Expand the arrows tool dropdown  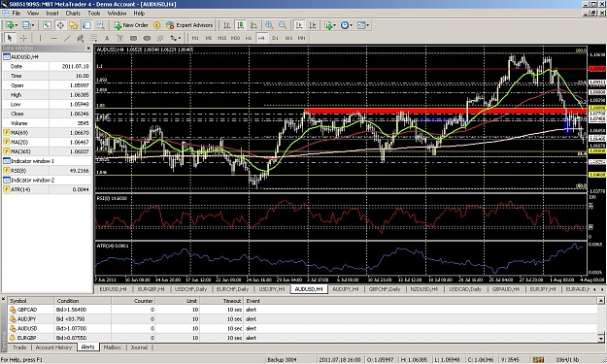(x=176, y=38)
